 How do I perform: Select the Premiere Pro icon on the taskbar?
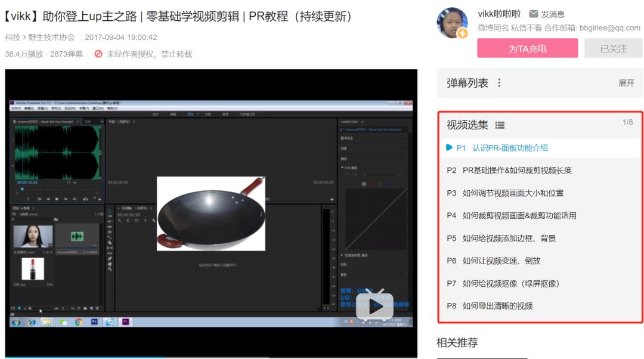pyautogui.click(x=126, y=323)
